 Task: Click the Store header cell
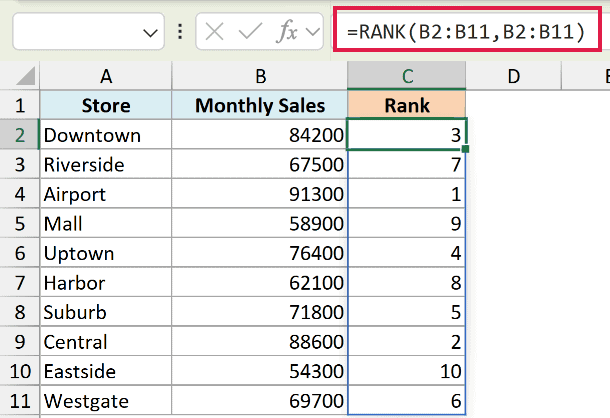[106, 105]
